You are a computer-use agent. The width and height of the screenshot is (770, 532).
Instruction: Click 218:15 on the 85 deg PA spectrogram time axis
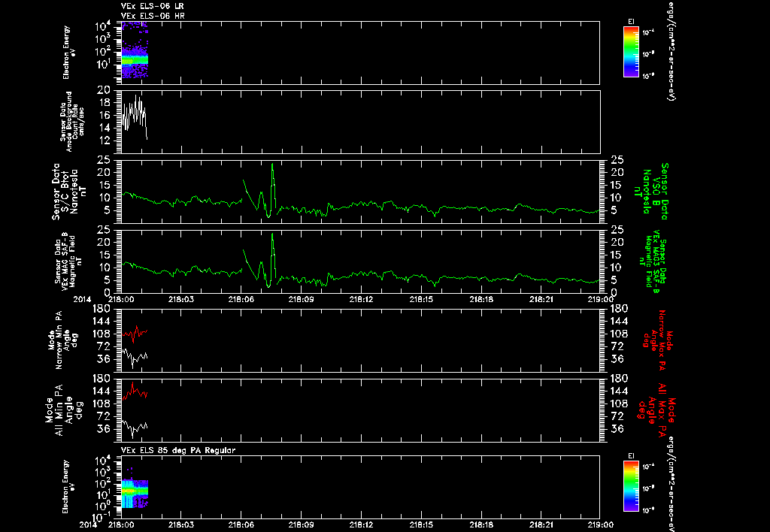point(421,524)
